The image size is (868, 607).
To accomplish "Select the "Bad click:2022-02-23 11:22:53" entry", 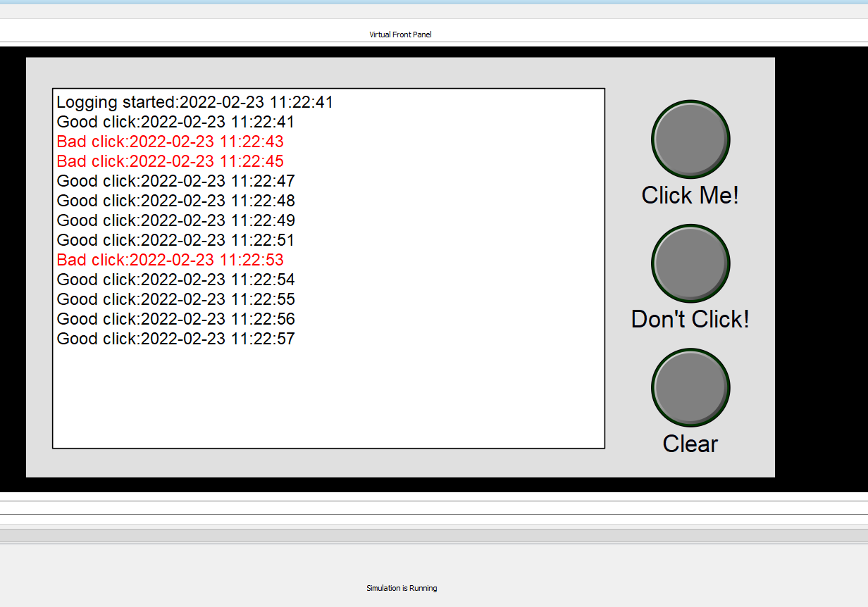I will [170, 259].
